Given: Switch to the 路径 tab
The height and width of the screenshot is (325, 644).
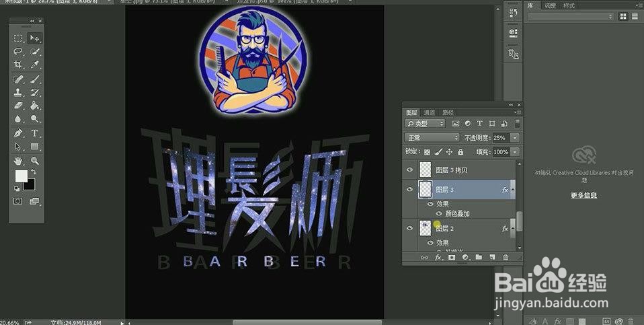Looking at the screenshot, I should tap(448, 112).
